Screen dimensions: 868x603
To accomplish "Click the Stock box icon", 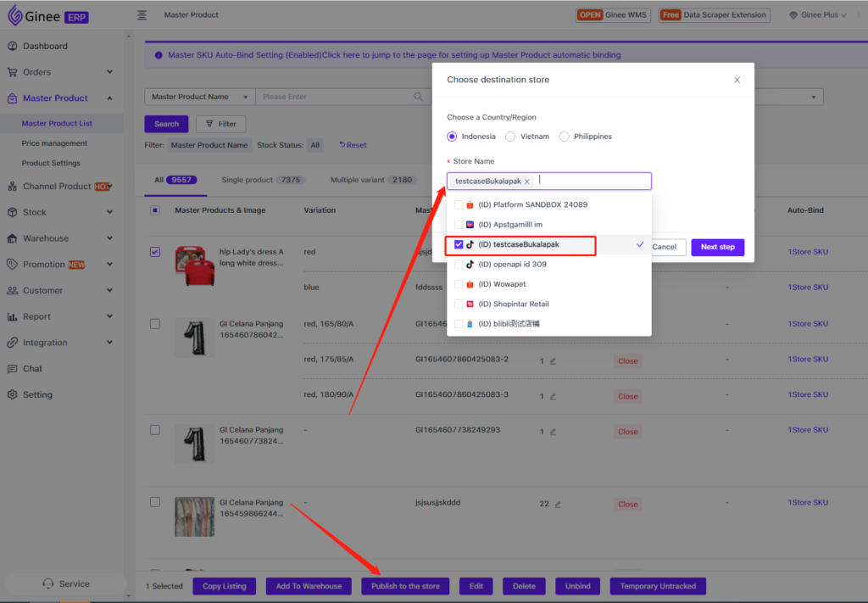I will (12, 212).
